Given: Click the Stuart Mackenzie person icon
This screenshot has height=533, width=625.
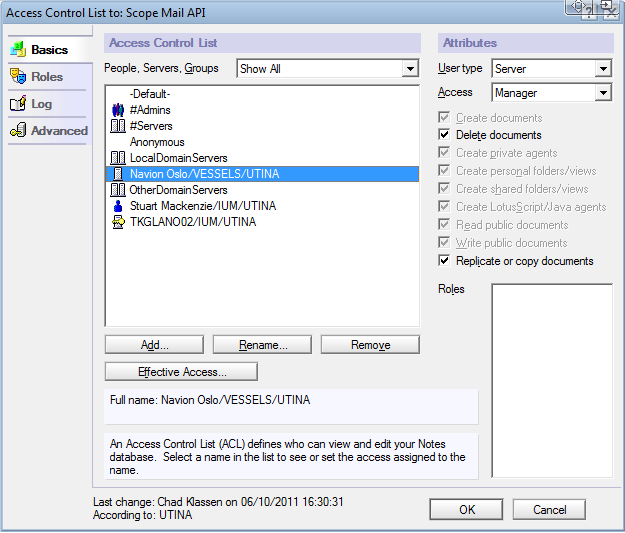Looking at the screenshot, I should click(x=118, y=206).
